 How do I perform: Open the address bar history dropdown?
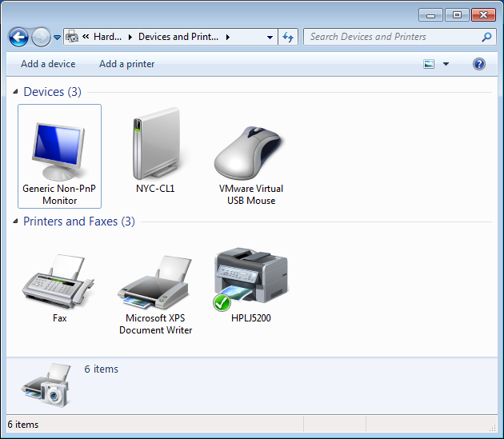[270, 38]
